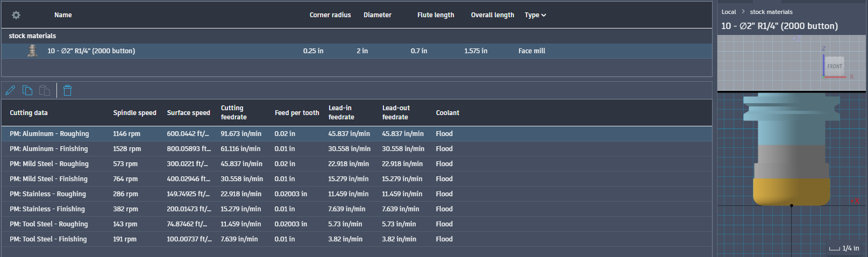Select the PM: Stainless - Finishing preset
868x257 pixels.
coord(357,209)
